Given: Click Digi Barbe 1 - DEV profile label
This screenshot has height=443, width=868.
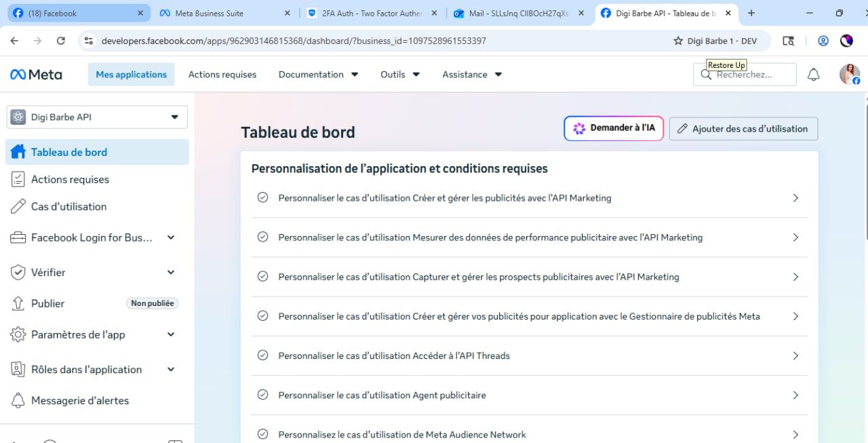Looking at the screenshot, I should (x=722, y=41).
